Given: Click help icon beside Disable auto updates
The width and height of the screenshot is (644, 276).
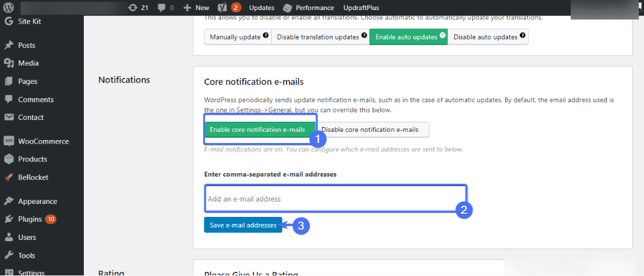Looking at the screenshot, I should pyautogui.click(x=522, y=35).
